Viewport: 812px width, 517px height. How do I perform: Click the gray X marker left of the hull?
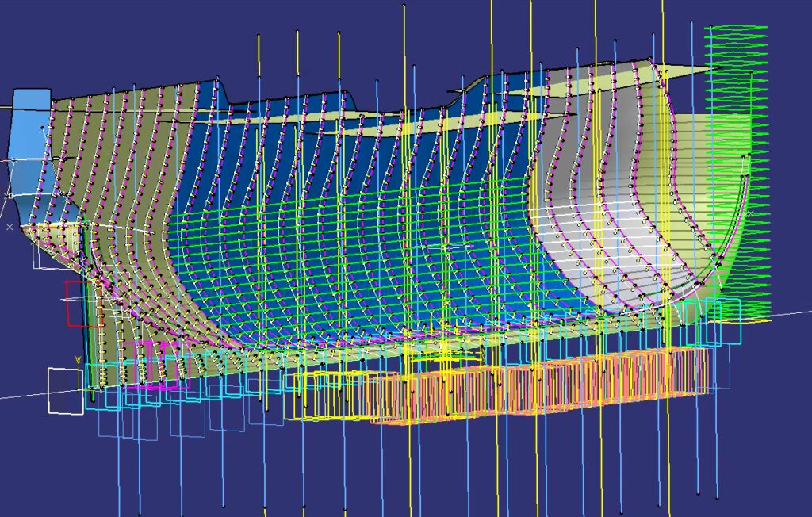(10, 227)
